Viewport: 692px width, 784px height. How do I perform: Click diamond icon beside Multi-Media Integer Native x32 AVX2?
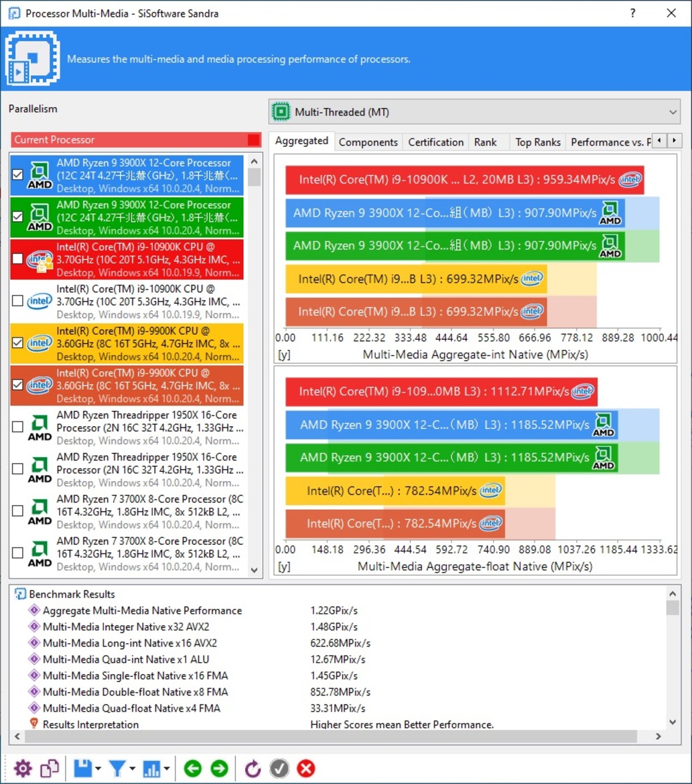pyautogui.click(x=34, y=627)
